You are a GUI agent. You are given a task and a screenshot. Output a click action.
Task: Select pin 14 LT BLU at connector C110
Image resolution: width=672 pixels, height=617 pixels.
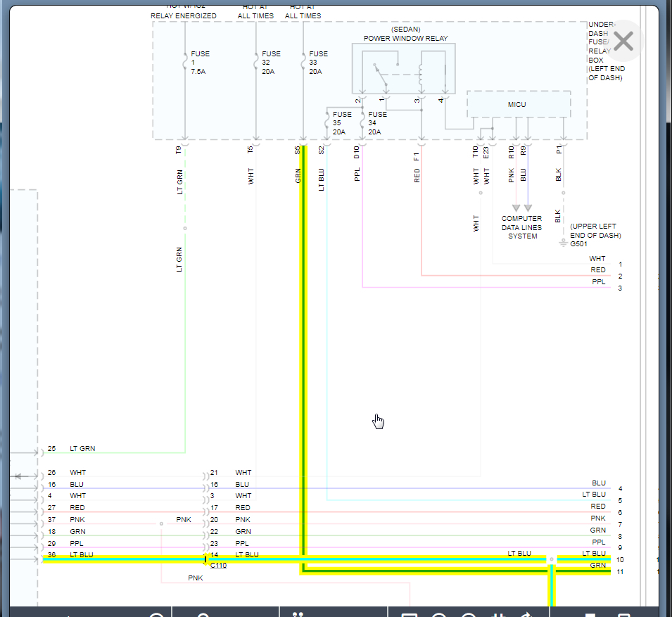234,555
